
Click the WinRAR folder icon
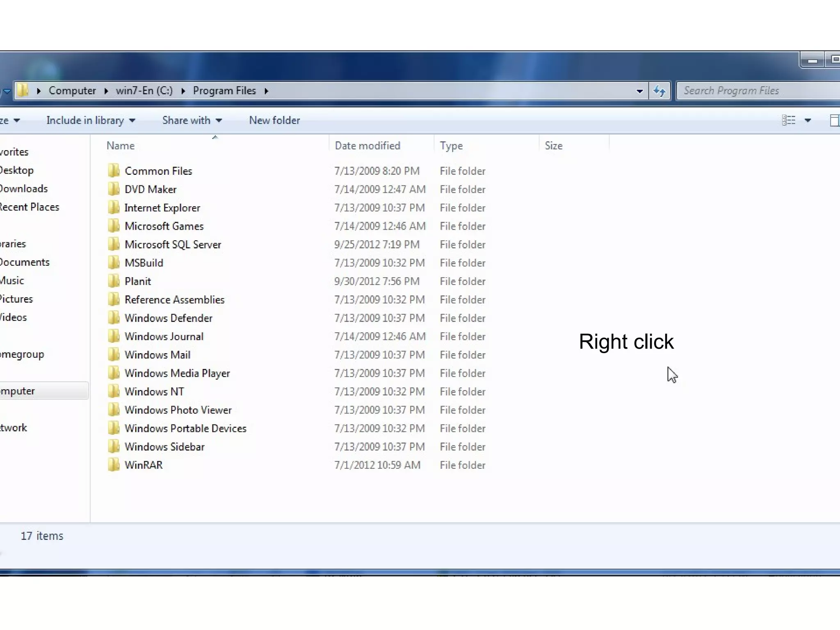tap(114, 465)
